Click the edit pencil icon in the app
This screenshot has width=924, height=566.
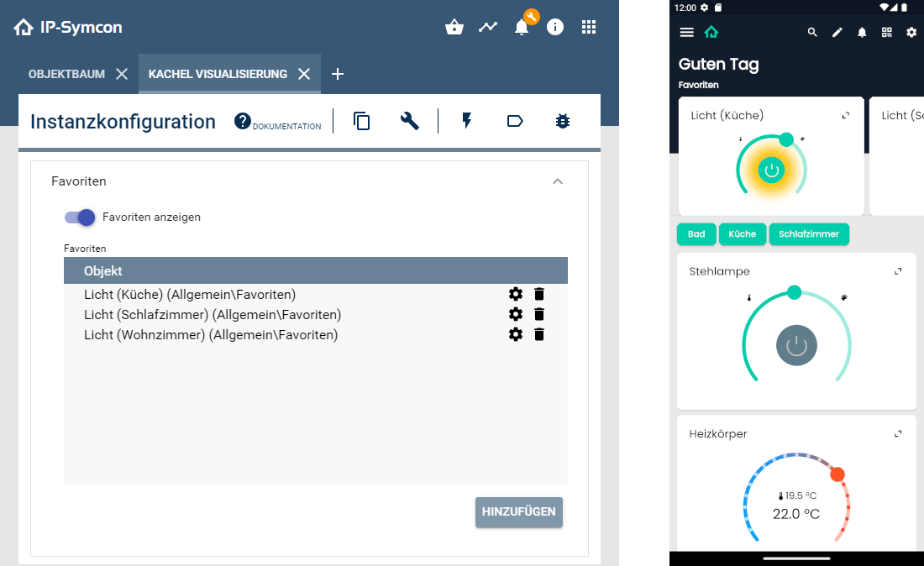coord(837,32)
